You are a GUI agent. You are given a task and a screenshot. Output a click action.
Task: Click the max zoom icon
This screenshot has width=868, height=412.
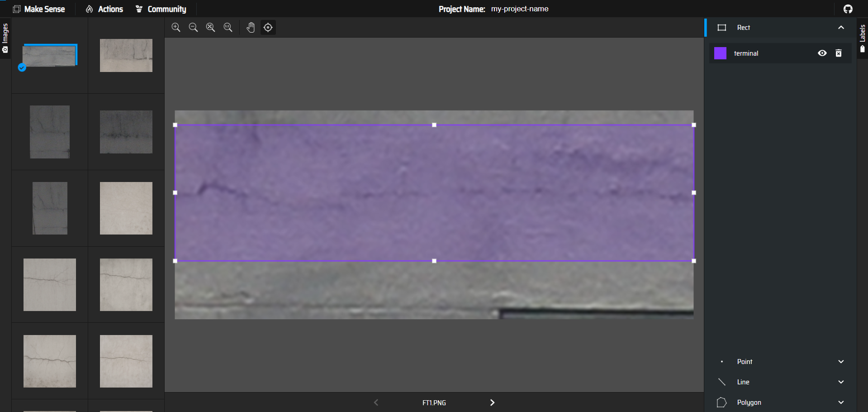[x=228, y=28]
